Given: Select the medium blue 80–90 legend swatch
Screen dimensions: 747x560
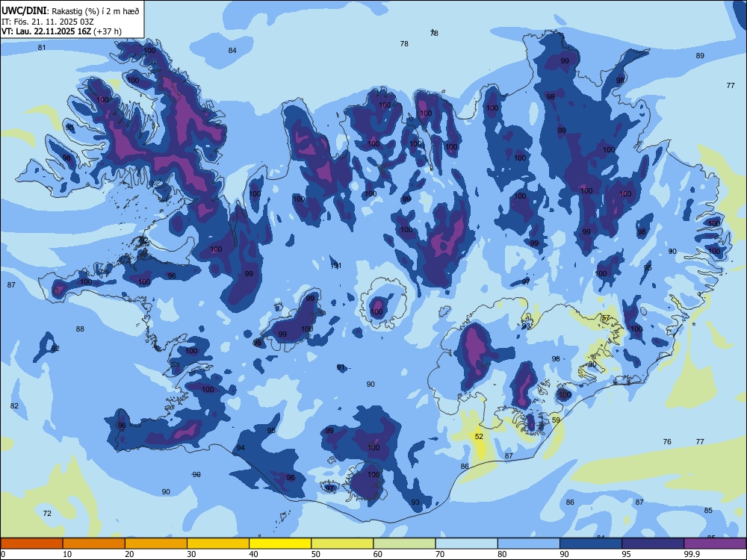Looking at the screenshot, I should [x=529, y=544].
